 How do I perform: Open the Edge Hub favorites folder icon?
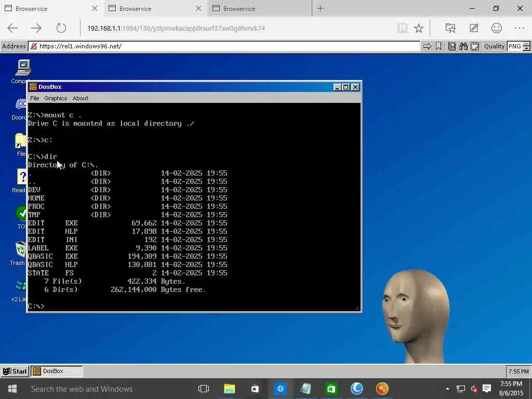(450, 28)
